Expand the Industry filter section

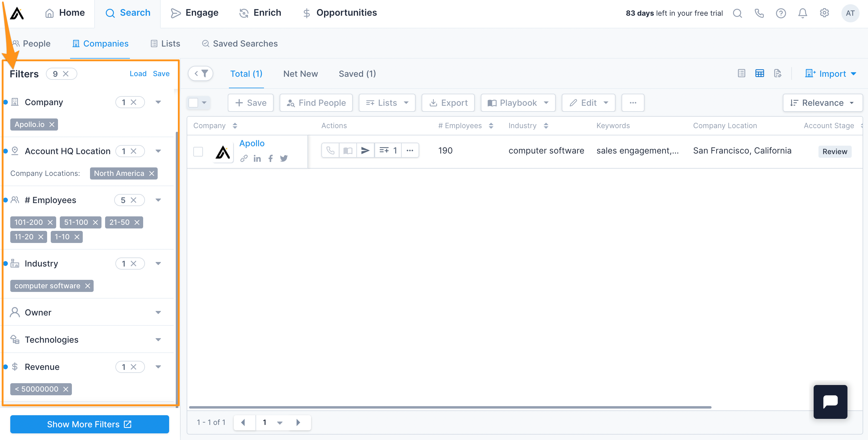[158, 264]
